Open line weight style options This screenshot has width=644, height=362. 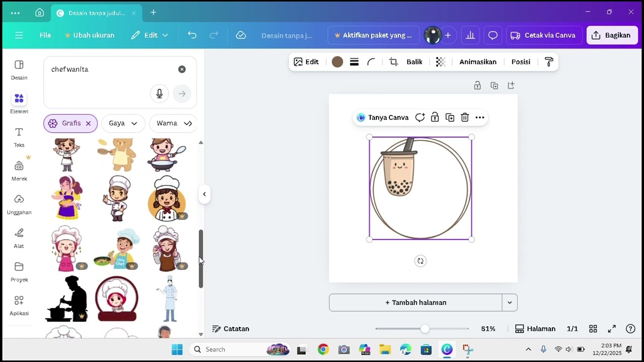pyautogui.click(x=354, y=62)
